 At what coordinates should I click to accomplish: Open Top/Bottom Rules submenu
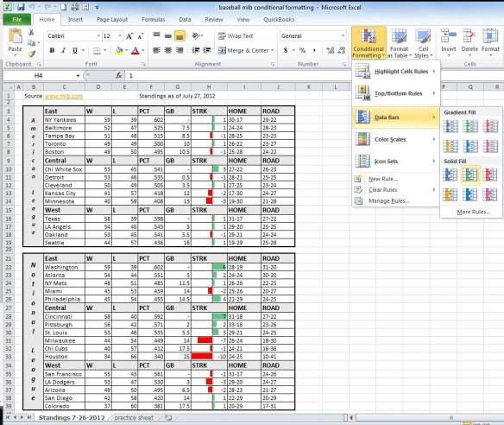point(395,93)
